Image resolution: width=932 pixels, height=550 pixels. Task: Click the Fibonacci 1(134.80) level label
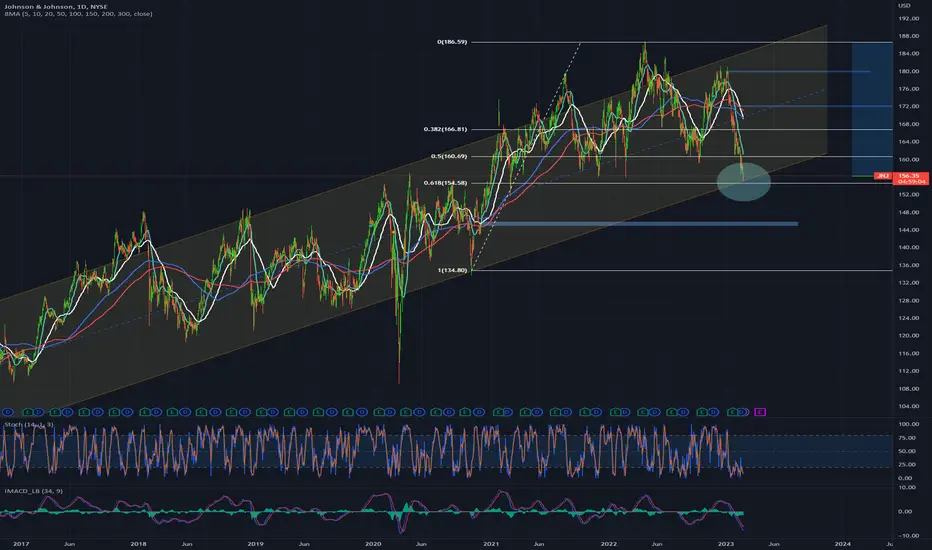[452, 270]
